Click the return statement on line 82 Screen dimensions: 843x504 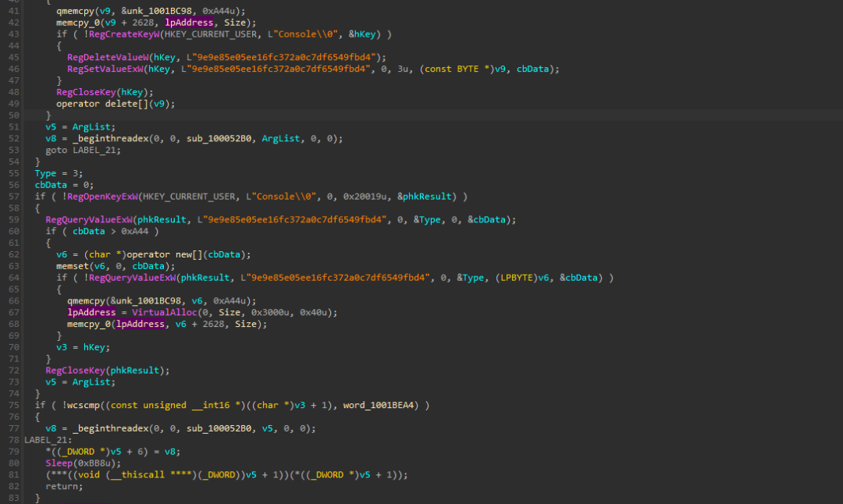coord(65,487)
